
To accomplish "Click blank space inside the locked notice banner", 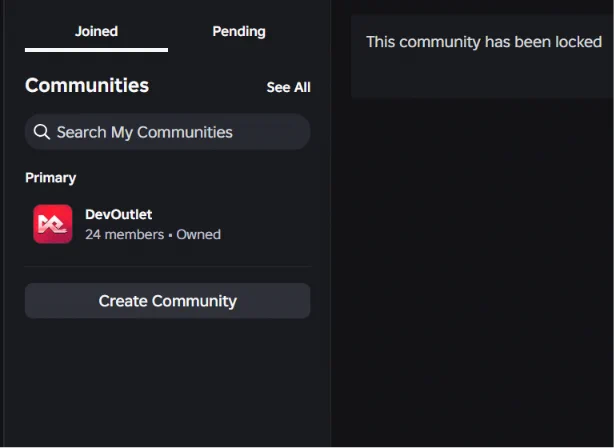I will (482, 76).
